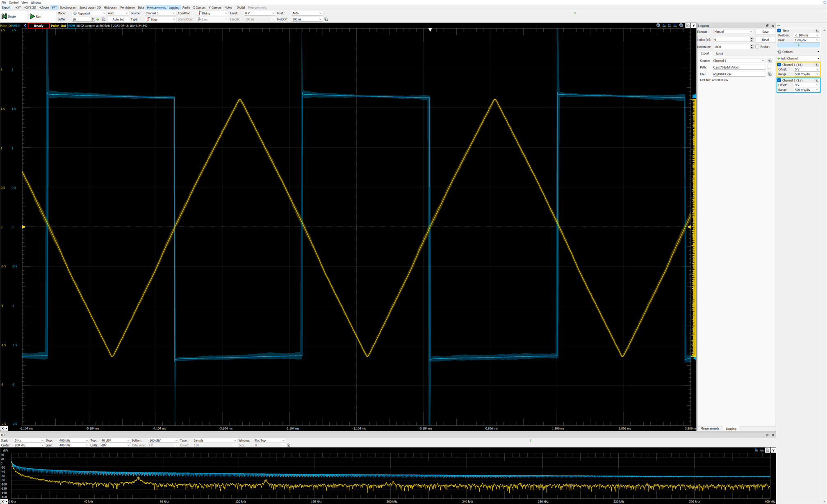827x504 pixels.
Task: Click the Reset button in Logging
Action: point(765,40)
